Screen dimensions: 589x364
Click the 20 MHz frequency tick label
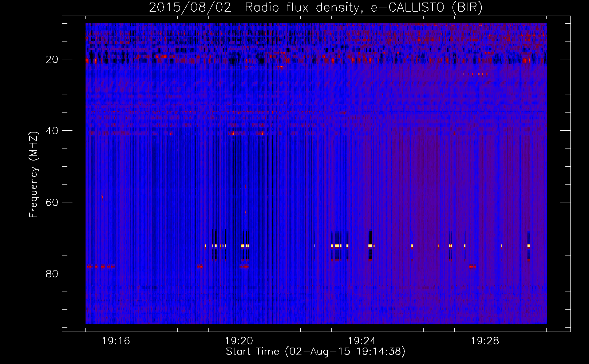pos(52,59)
